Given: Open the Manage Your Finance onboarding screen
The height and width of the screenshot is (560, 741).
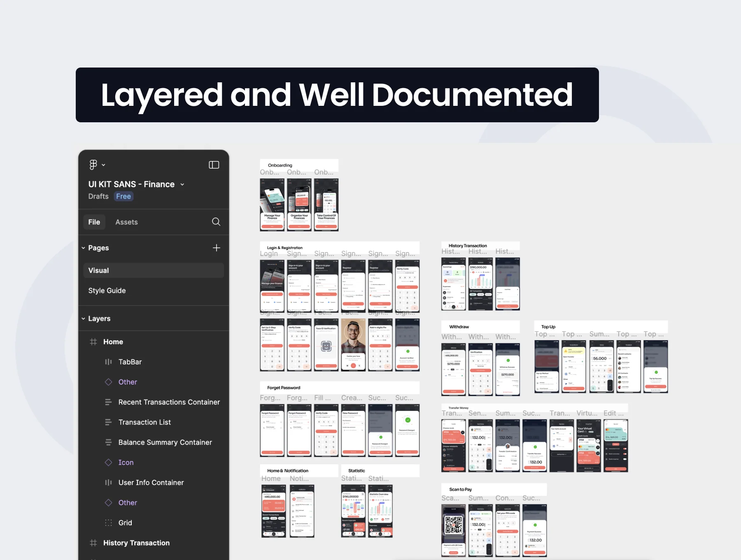Looking at the screenshot, I should [272, 205].
